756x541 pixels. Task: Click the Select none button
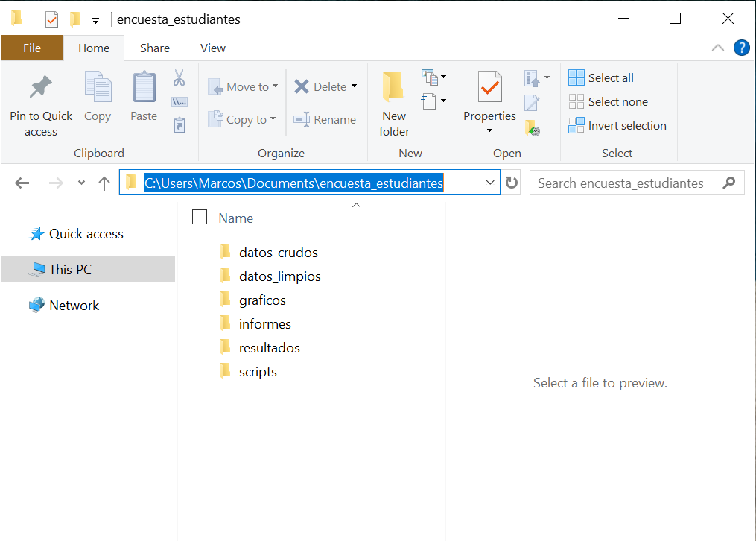coord(608,102)
